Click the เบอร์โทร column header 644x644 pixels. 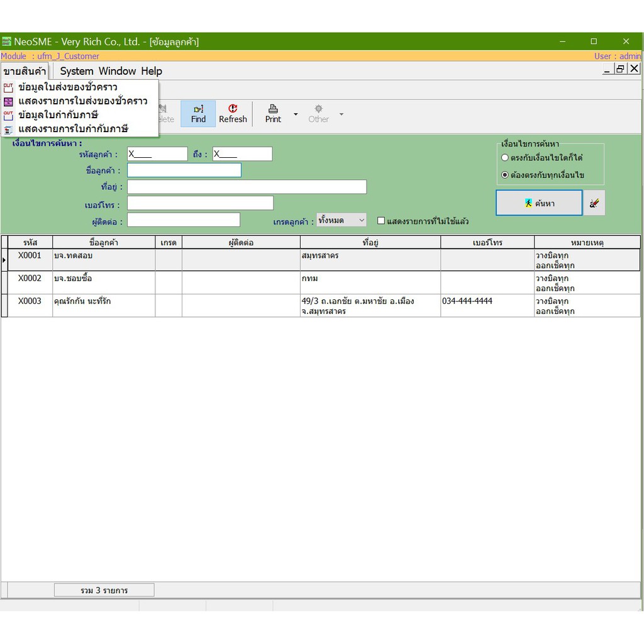[487, 242]
